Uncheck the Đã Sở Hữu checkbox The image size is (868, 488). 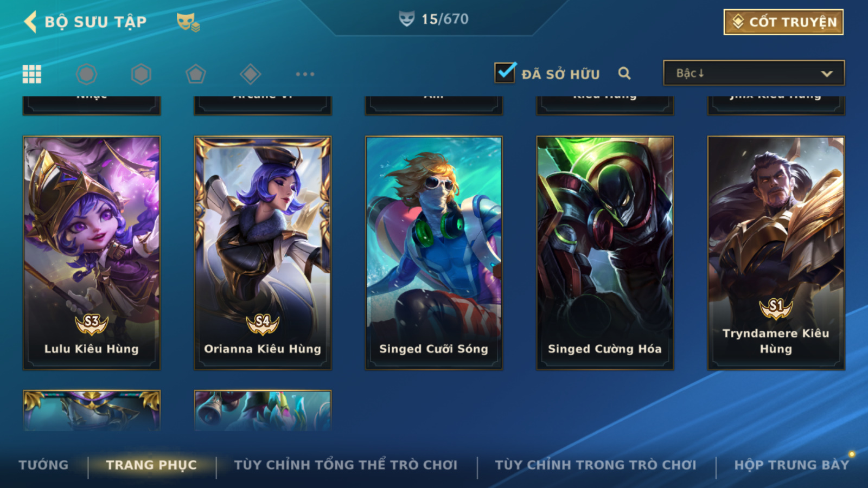tap(505, 73)
